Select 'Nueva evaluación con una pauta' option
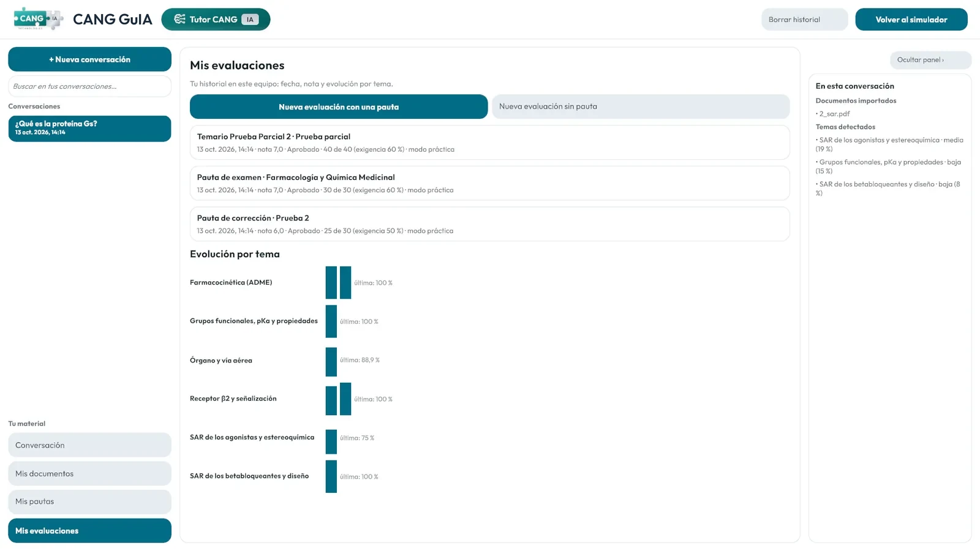The width and height of the screenshot is (980, 551). point(339,107)
